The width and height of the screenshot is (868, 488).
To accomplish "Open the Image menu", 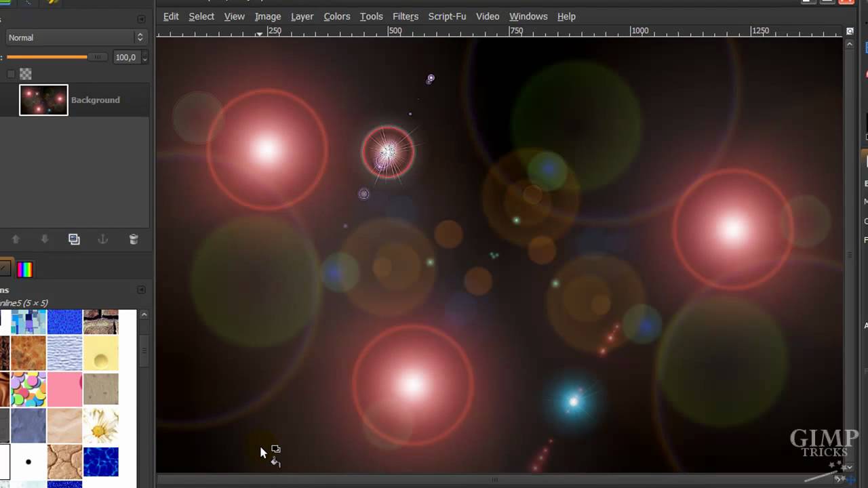I will tap(268, 16).
